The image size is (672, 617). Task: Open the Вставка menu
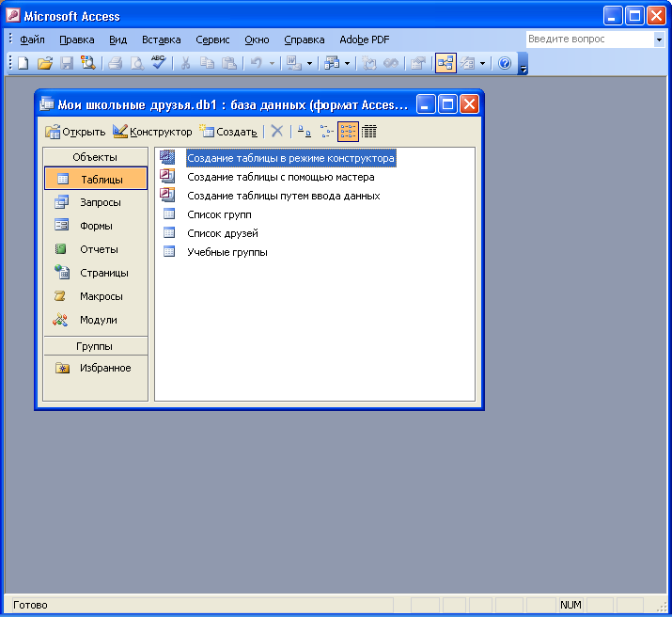(x=161, y=40)
